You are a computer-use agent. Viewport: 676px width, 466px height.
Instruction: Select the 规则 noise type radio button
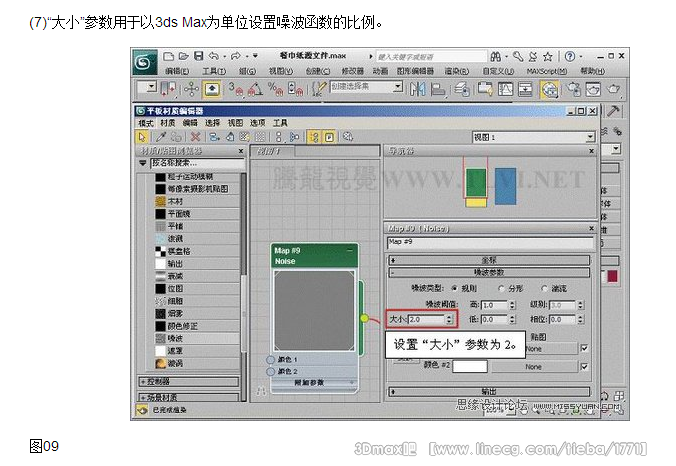454,288
